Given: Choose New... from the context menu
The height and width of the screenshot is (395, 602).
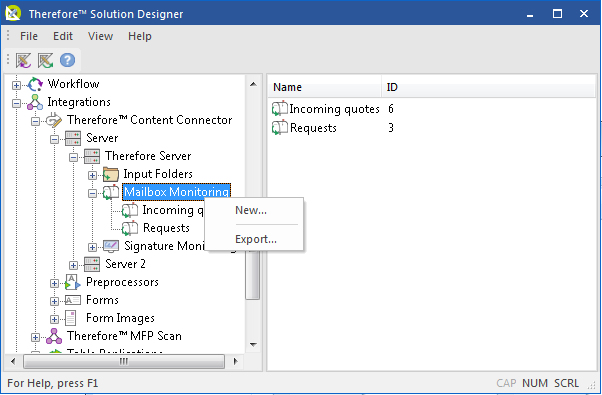Looking at the screenshot, I should [254, 210].
